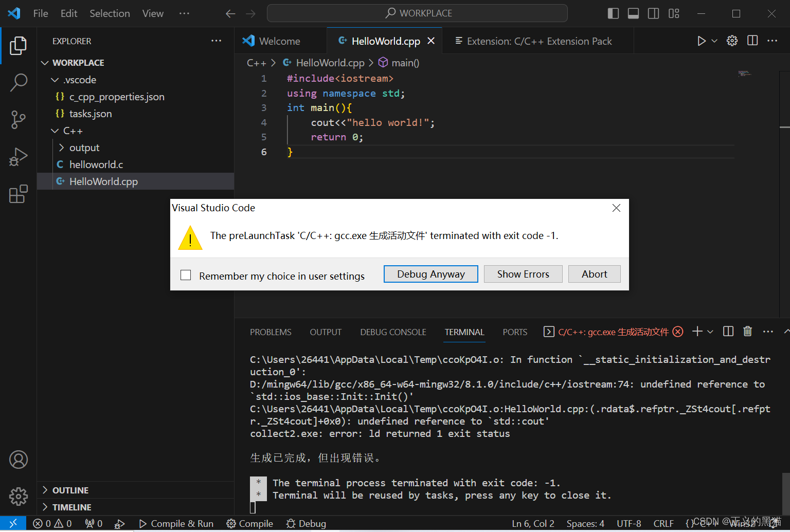This screenshot has height=532, width=790.
Task: Open the Extensions view
Action: click(x=19, y=194)
